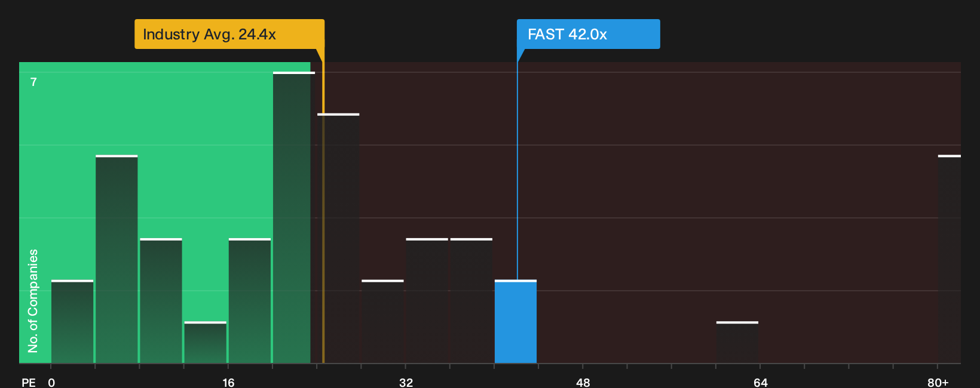Select the highlighted blue FAST histogram bar
Viewport: 980px width, 388px height.
516,322
